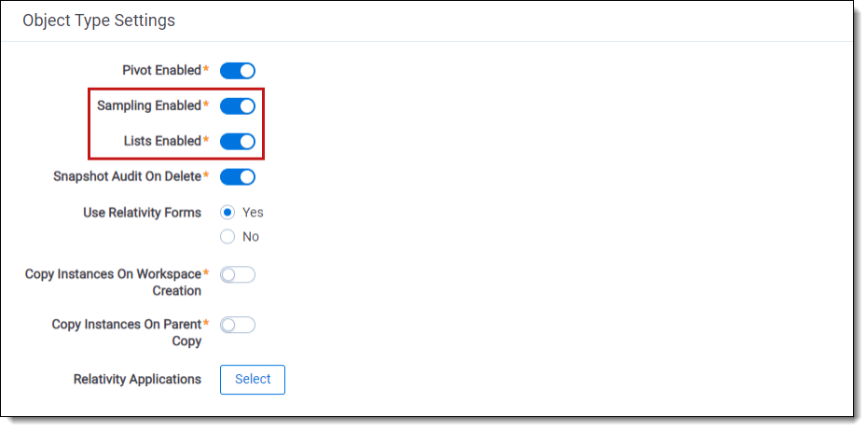Click Copy Instances On Workspace Creation label
868x431 pixels.
click(x=114, y=283)
